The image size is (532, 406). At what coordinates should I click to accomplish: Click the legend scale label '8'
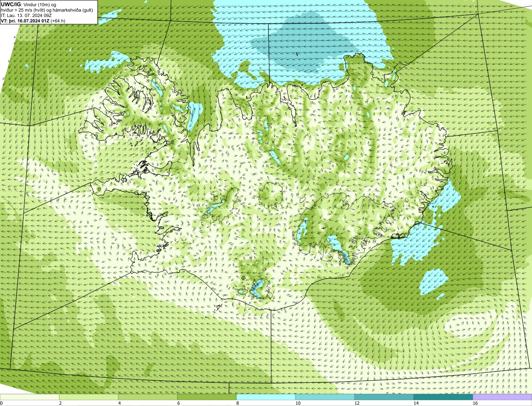point(237,403)
